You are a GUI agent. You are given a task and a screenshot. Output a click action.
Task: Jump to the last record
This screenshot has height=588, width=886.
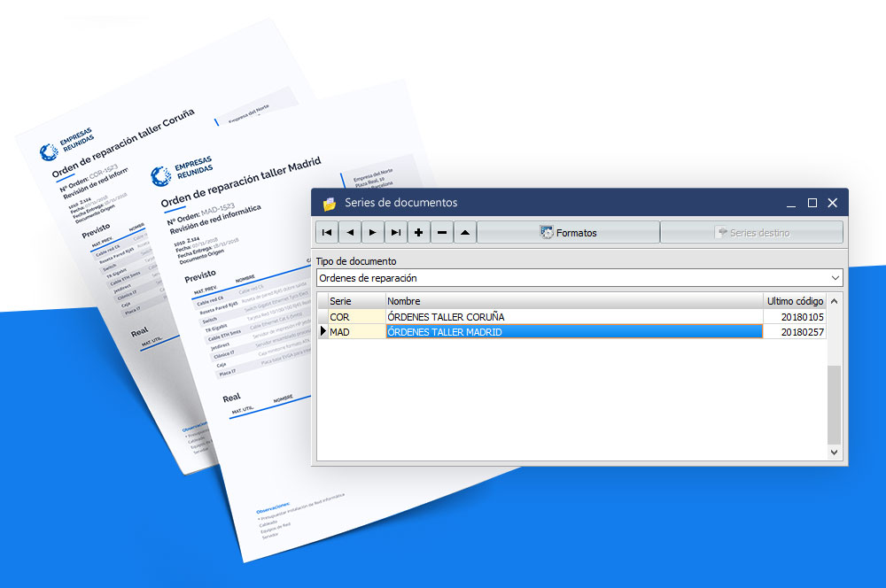point(396,233)
